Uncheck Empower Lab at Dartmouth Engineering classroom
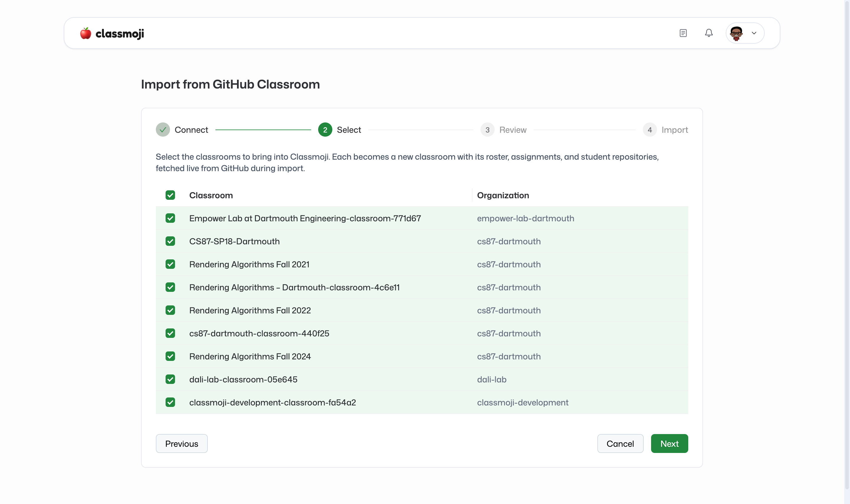 170,218
